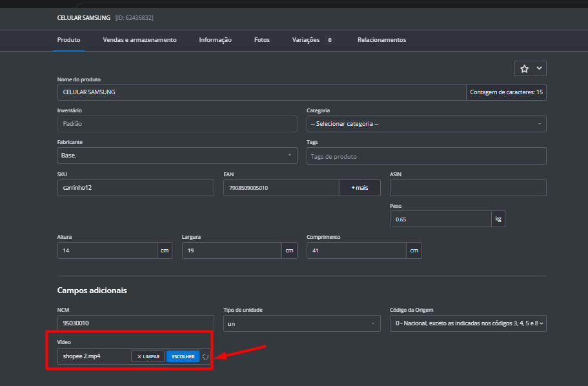This screenshot has height=386, width=588.
Task: Click the Nome do produto field
Action: (261, 92)
